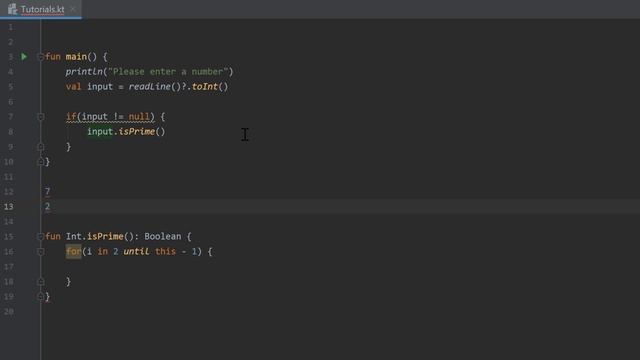
Task: Click the number 2 on line 13
Action: click(x=47, y=207)
